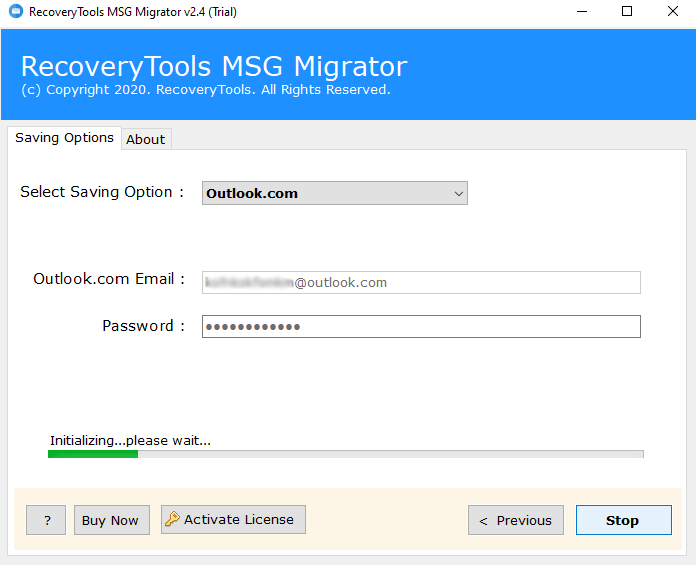This screenshot has height=565, width=696.
Task: Click the RecoveryTools MSG Migrator banner title
Action: 214,66
